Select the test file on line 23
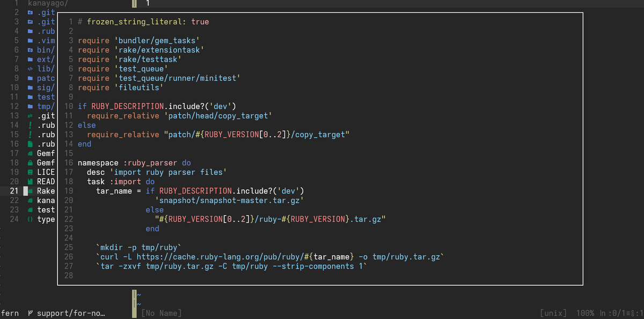The width and height of the screenshot is (644, 319). (46, 210)
